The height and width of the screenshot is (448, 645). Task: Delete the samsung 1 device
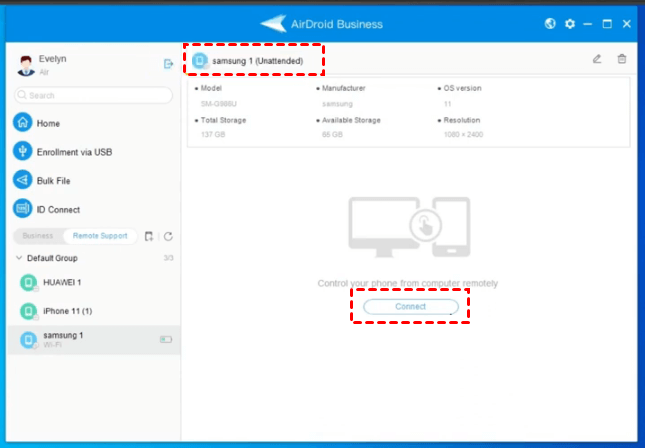pos(622,60)
